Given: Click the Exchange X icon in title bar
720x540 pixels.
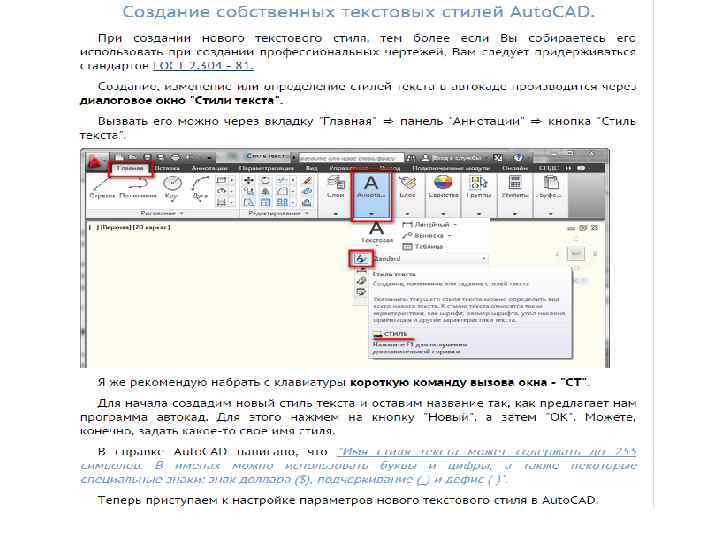Looking at the screenshot, I should click(498, 158).
